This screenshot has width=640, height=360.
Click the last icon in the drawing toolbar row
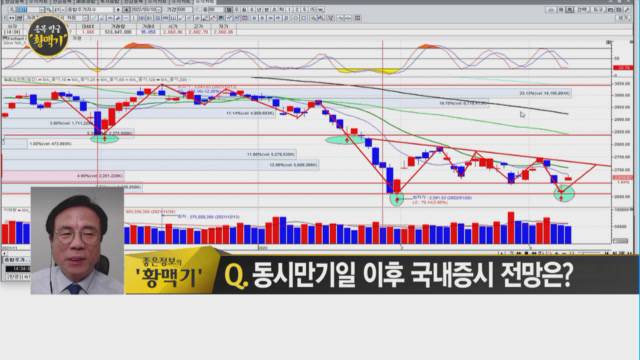358,18
